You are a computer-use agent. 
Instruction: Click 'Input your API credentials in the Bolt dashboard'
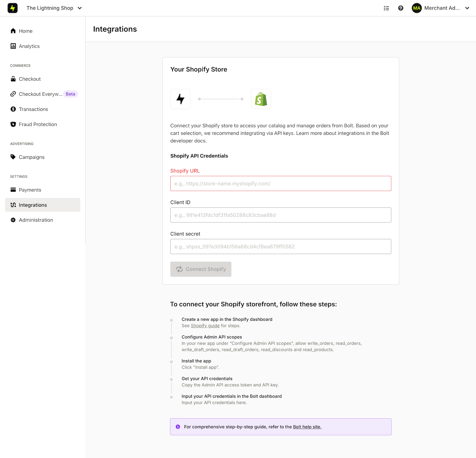[x=232, y=396]
